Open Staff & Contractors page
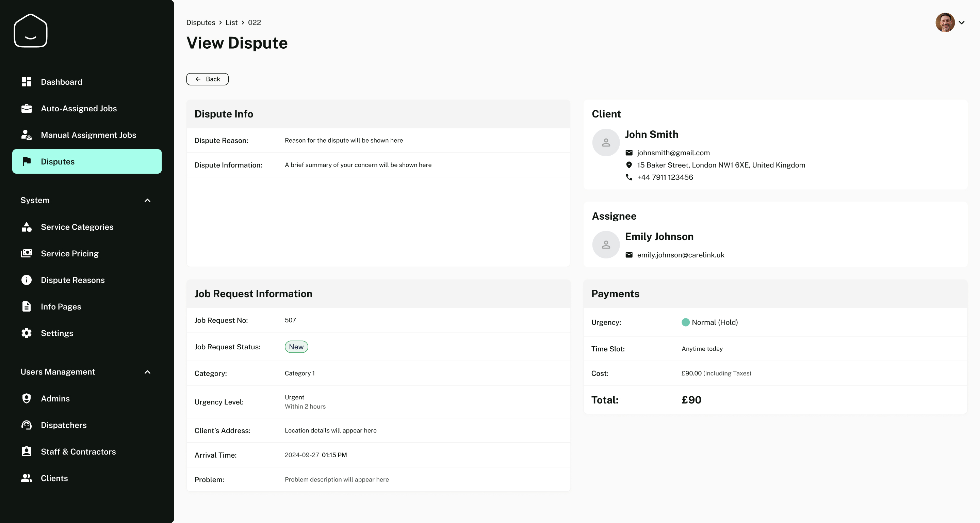The image size is (980, 523). (x=78, y=452)
